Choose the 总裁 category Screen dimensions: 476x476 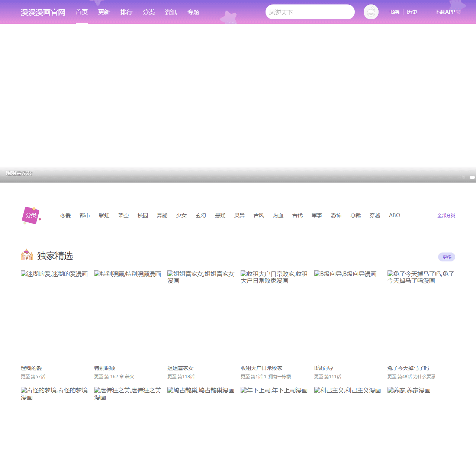356,215
